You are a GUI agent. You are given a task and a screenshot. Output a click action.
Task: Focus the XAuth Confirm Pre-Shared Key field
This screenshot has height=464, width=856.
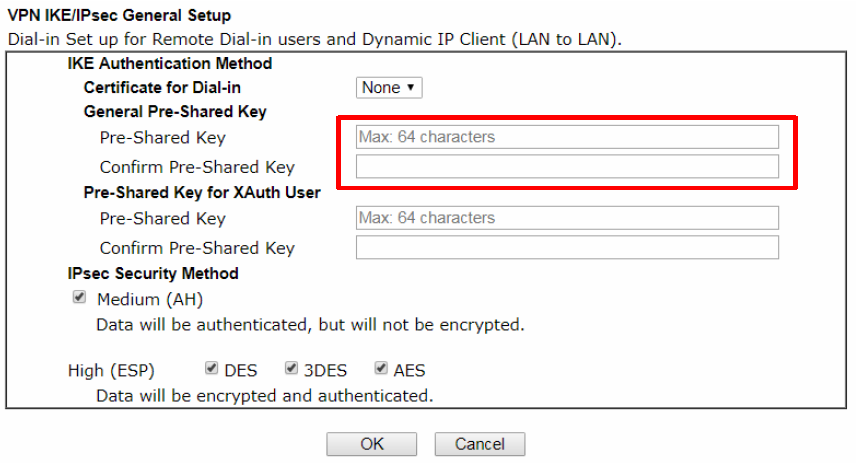pyautogui.click(x=567, y=247)
